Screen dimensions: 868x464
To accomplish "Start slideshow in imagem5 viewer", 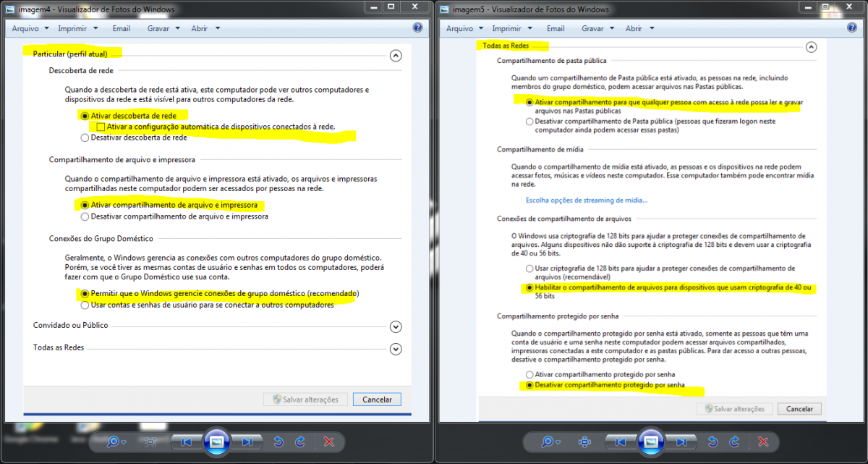I will pos(650,442).
